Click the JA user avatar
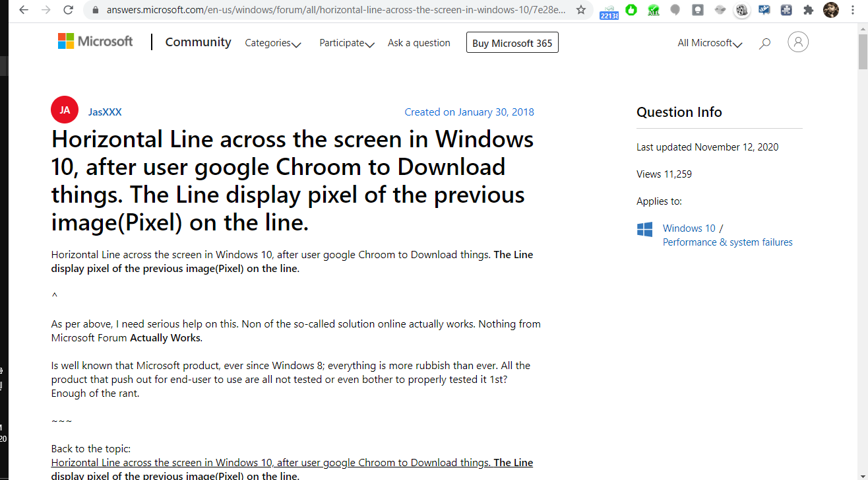The image size is (868, 480). pyautogui.click(x=65, y=110)
